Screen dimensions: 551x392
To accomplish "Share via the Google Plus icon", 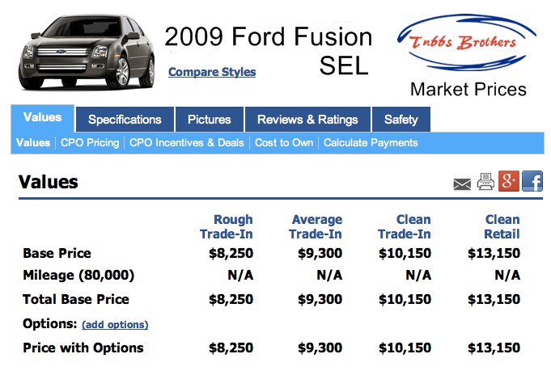I will [508, 181].
